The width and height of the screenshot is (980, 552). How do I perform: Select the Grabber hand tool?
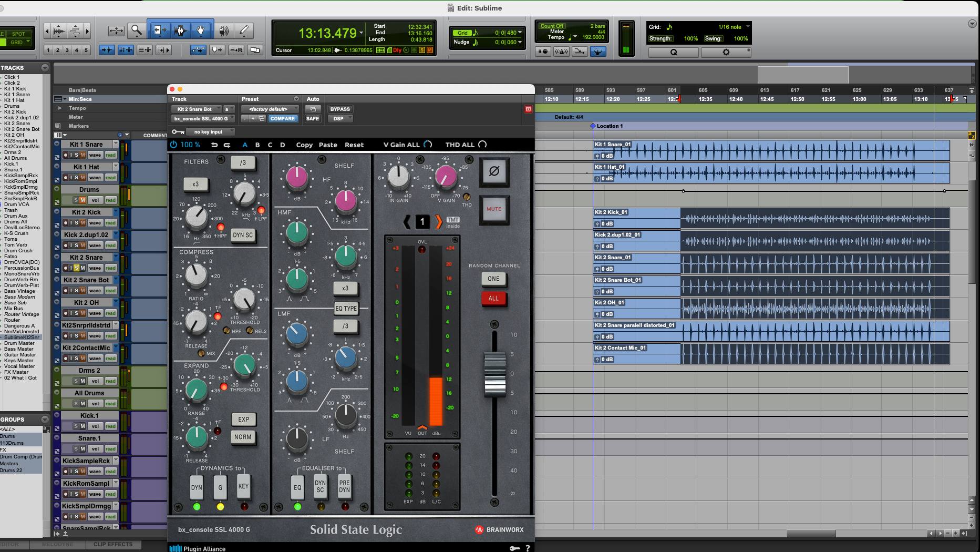click(x=201, y=30)
